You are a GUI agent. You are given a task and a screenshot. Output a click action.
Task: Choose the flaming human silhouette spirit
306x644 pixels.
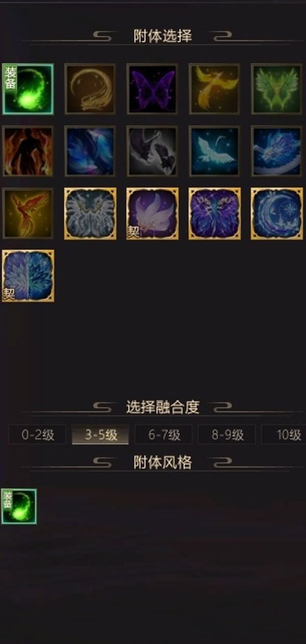click(x=28, y=151)
